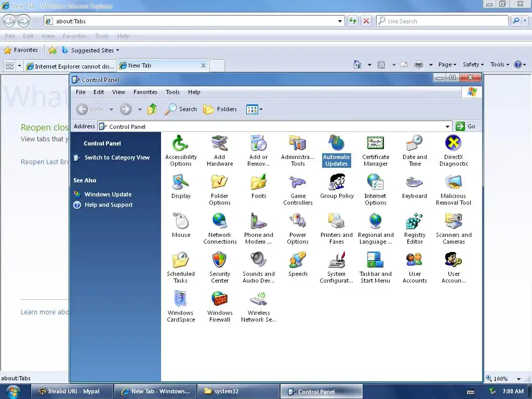This screenshot has height=399, width=532.
Task: Open the Registry Editor icon
Action: point(415,229)
